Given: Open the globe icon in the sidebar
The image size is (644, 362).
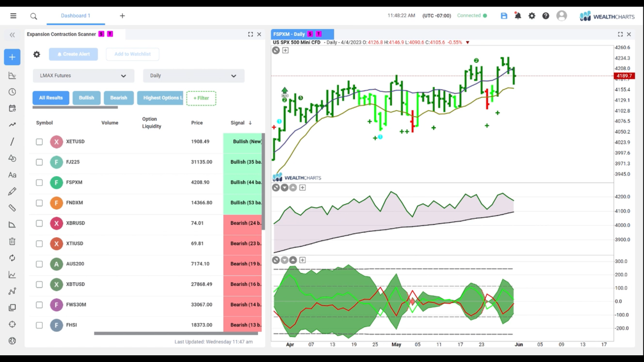Looking at the screenshot, I should (x=12, y=341).
